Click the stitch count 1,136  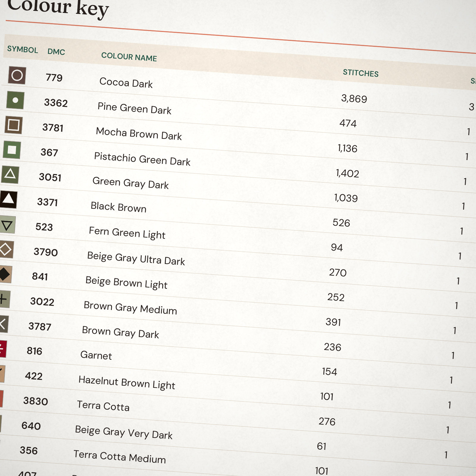click(x=347, y=148)
